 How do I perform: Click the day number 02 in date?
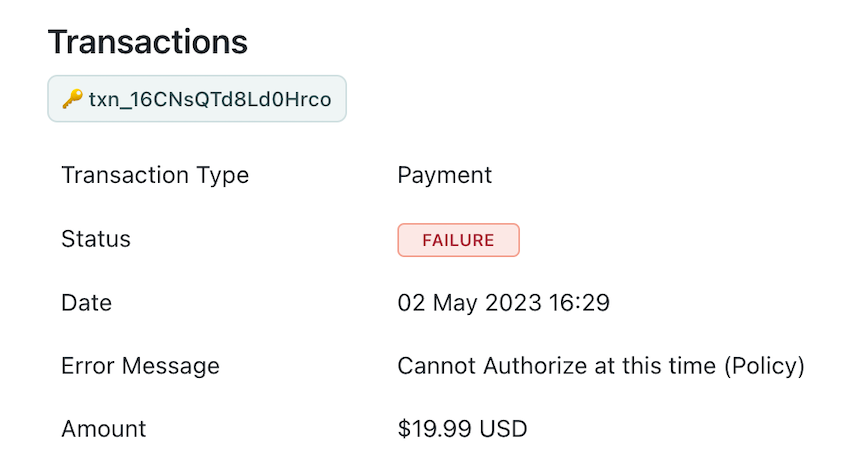412,302
